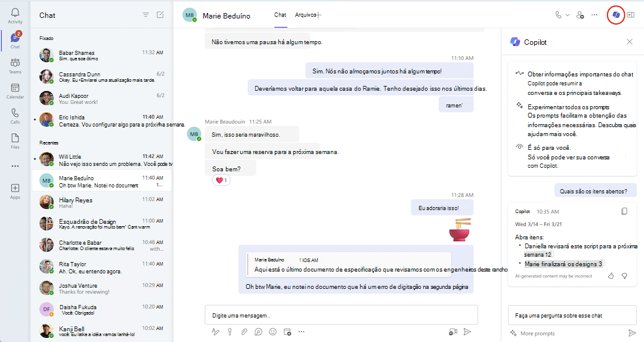The height and width of the screenshot is (342, 644).
Task: Open the Chat section in the sidebar
Action: 15,40
